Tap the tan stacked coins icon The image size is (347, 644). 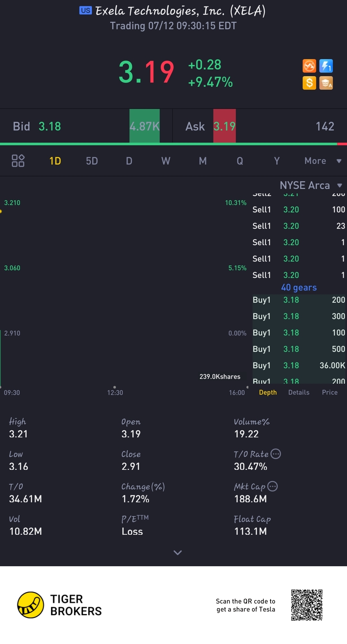326,83
